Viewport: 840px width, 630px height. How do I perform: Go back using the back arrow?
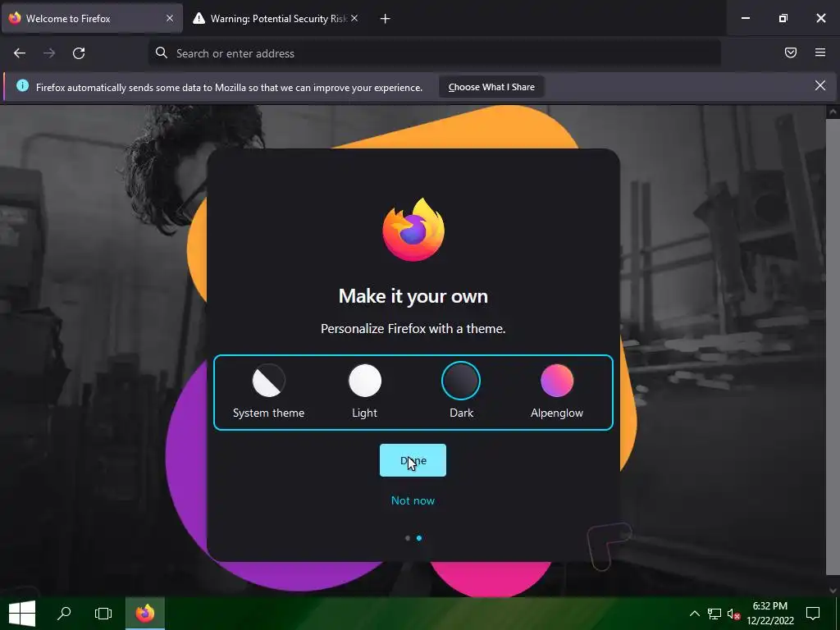coord(20,53)
